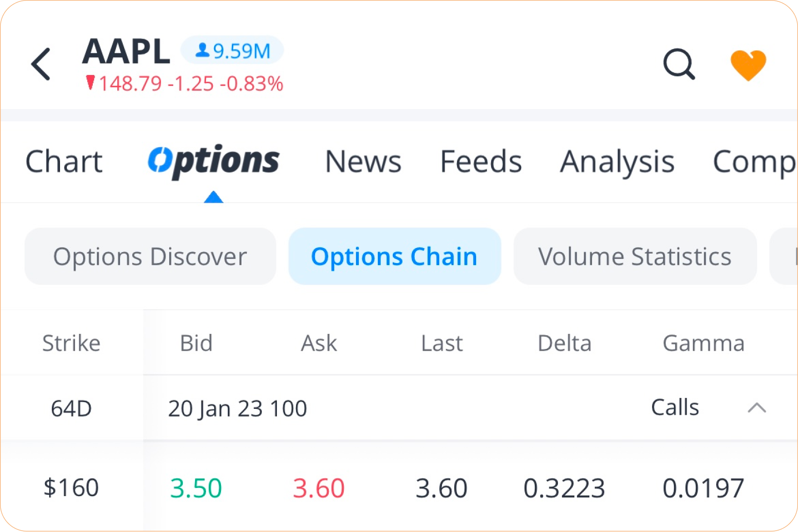Open the News tab
798x532 pixels.
[x=363, y=162]
